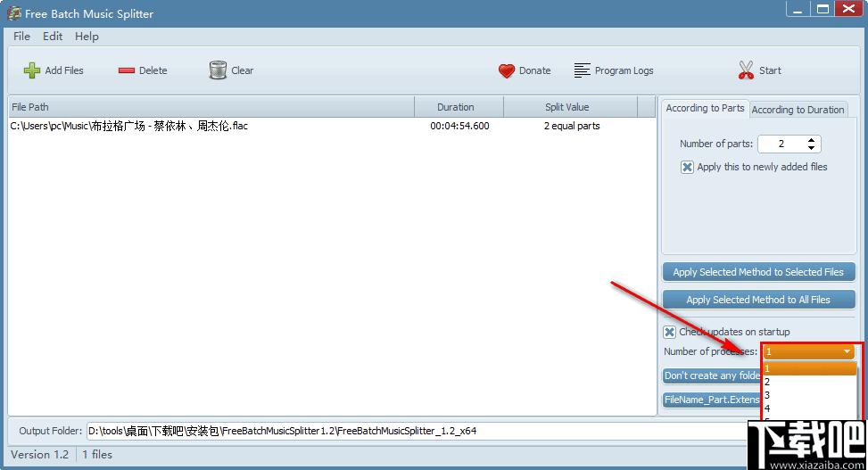
Task: Switch to According to Duration tab
Action: point(798,110)
